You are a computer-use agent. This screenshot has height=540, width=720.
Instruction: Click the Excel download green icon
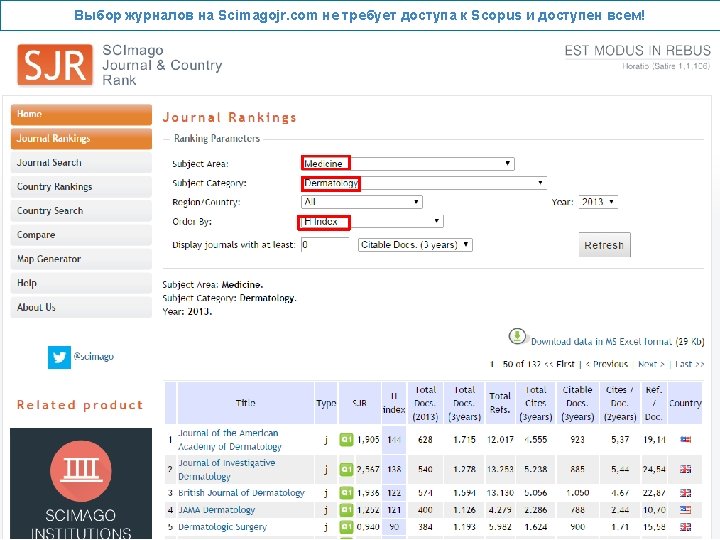(517, 336)
